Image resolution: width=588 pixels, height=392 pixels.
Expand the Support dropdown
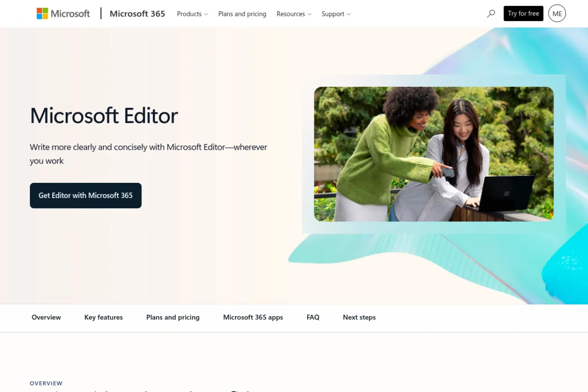(x=336, y=14)
